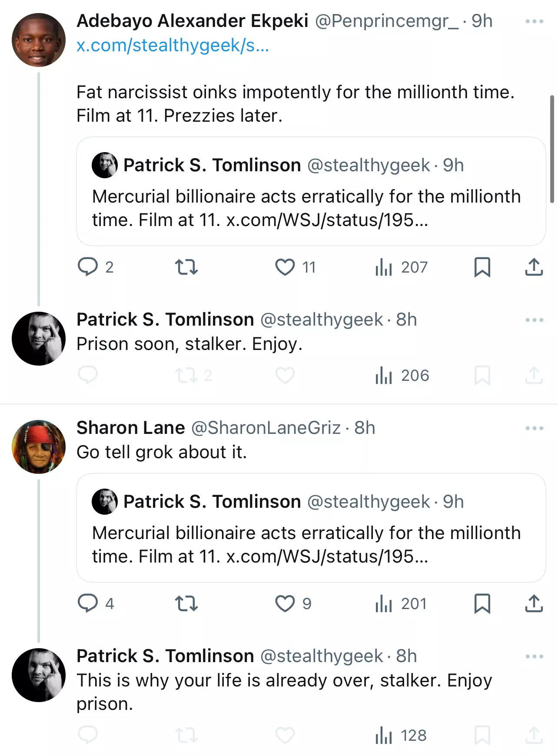This screenshot has width=558, height=756.
Task: Open Adebayo Alexander Ekpeki's profile picture
Action: click(39, 40)
